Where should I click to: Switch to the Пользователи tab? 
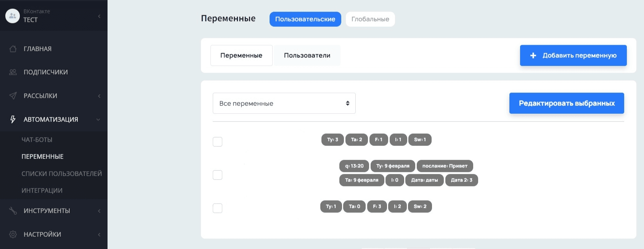(307, 56)
